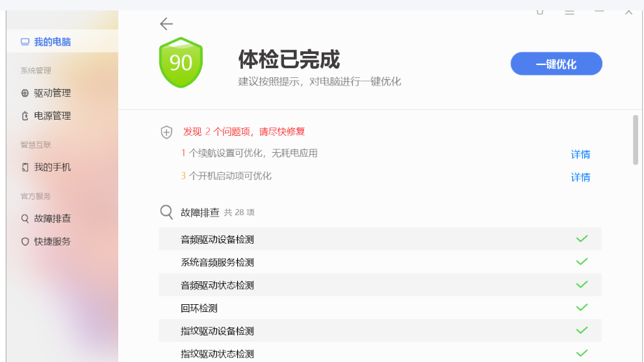Click the back arrow icon
Image resolution: width=644 pixels, height=362 pixels.
(166, 24)
